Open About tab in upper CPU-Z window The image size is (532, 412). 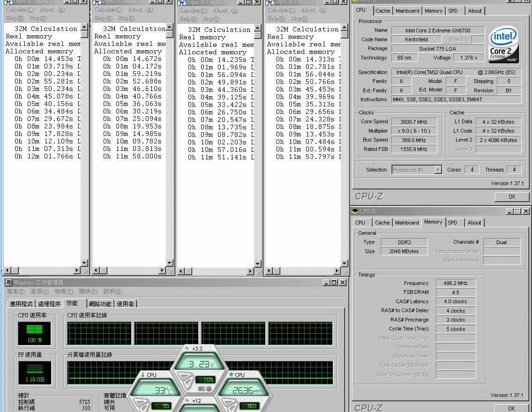pyautogui.click(x=475, y=11)
